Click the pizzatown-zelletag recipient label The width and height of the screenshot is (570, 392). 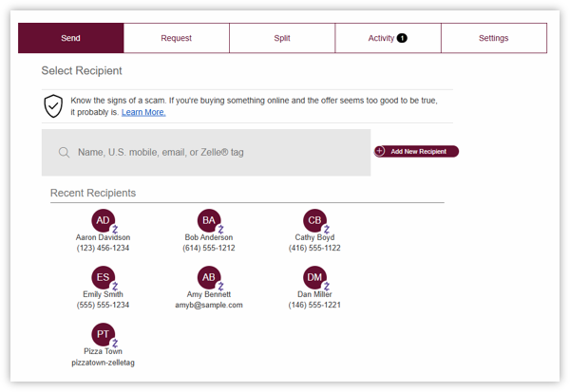pyautogui.click(x=103, y=363)
